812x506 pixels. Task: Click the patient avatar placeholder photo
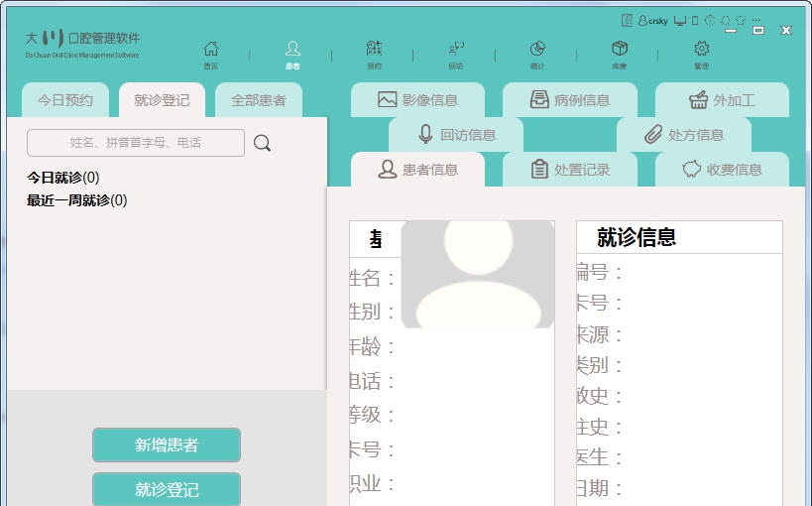click(x=478, y=274)
